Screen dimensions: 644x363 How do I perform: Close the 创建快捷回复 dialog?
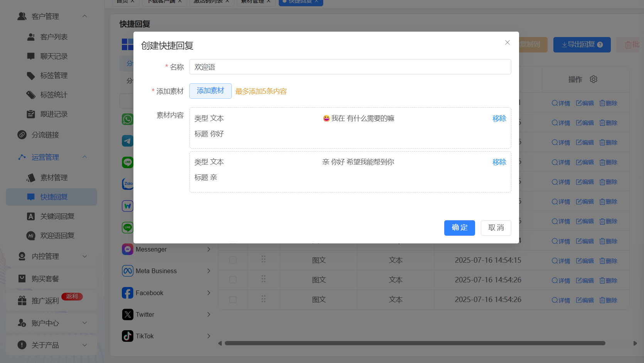[507, 42]
